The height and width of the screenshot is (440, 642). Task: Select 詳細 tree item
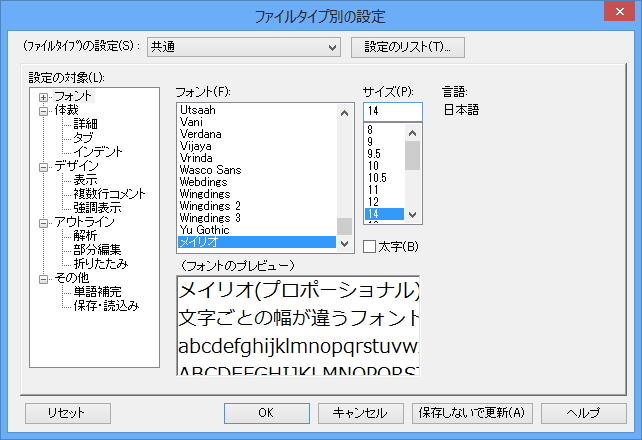[86, 124]
